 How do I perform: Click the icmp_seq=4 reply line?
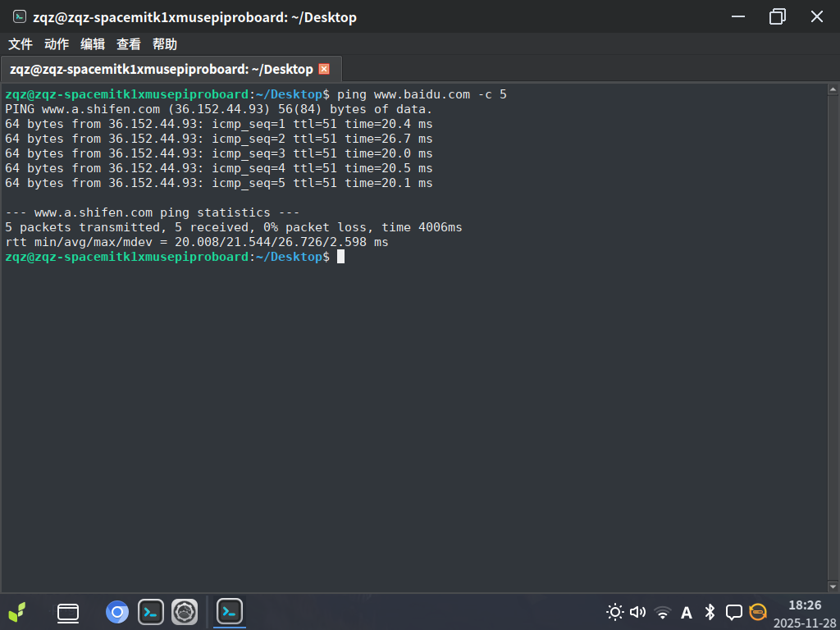pos(218,168)
